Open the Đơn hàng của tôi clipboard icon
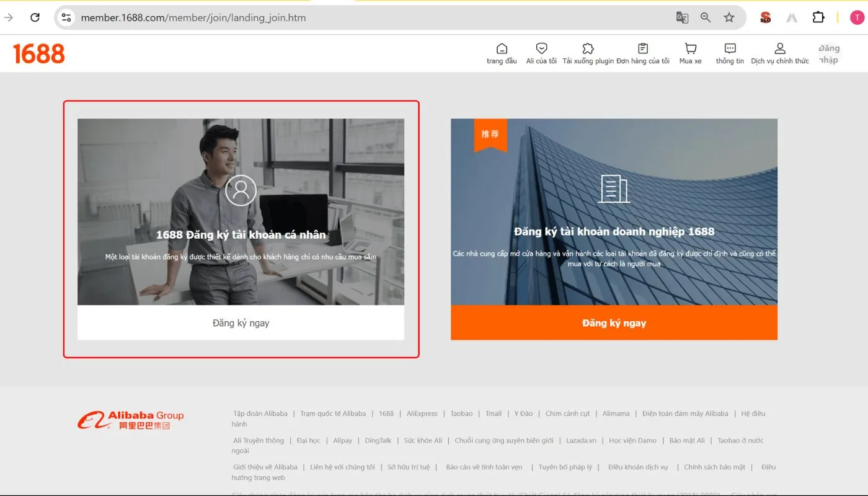Screen dimensions: 868x496 tap(643, 48)
